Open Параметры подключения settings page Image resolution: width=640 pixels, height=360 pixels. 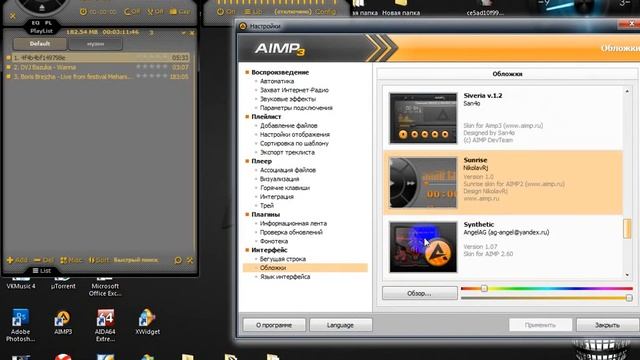[296, 108]
